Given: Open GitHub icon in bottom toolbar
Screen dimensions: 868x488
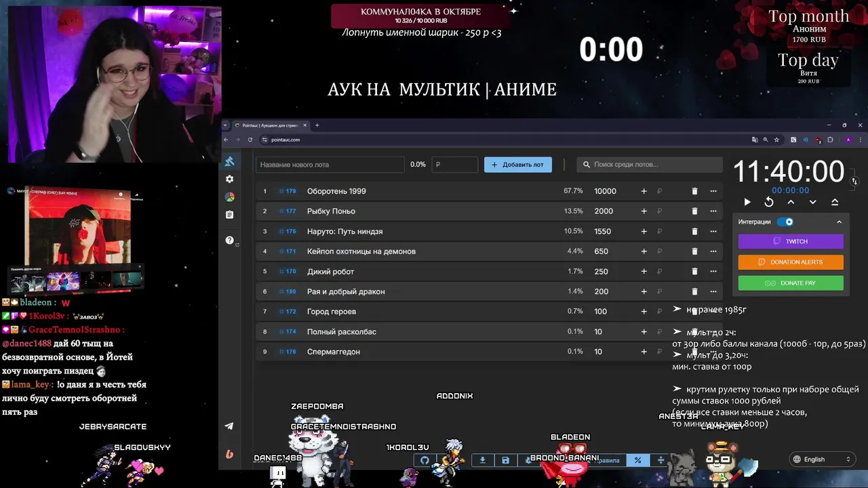Looking at the screenshot, I should click(x=425, y=460).
